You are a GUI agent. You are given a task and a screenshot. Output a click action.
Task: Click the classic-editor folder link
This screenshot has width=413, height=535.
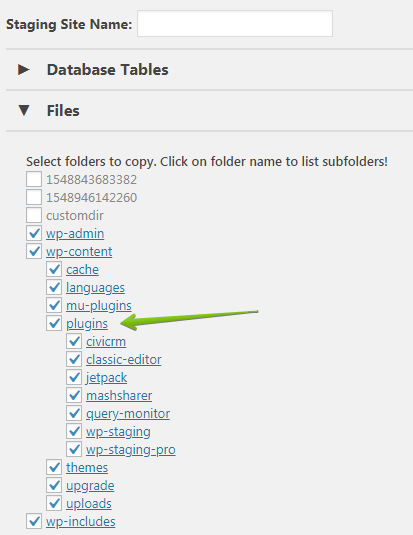124,360
